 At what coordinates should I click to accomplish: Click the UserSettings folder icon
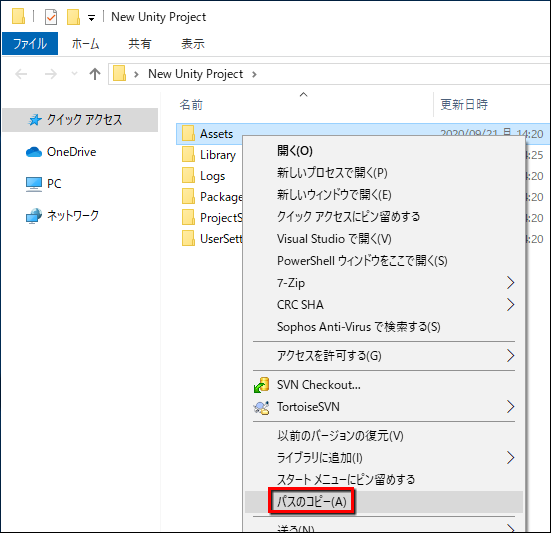point(188,239)
